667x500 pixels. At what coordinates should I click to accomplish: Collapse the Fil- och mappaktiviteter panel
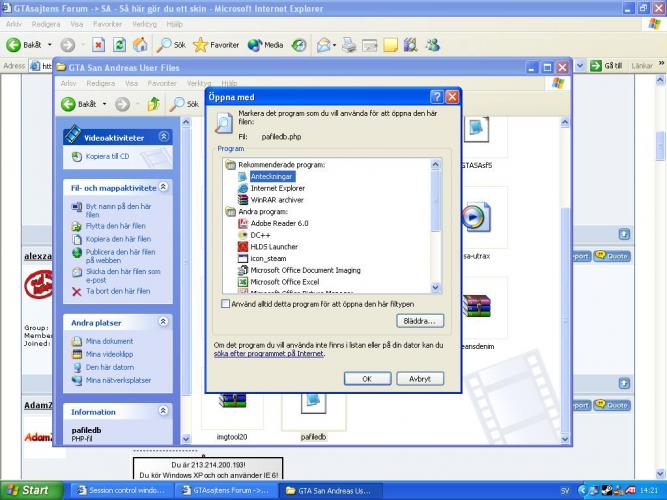point(163,187)
